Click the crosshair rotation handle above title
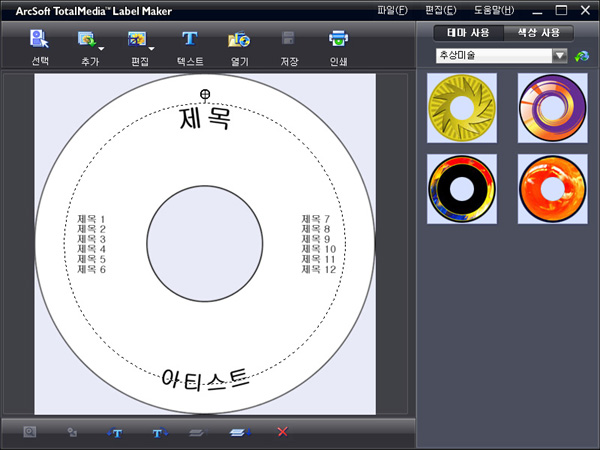Screen dimensions: 600x450 205,94
